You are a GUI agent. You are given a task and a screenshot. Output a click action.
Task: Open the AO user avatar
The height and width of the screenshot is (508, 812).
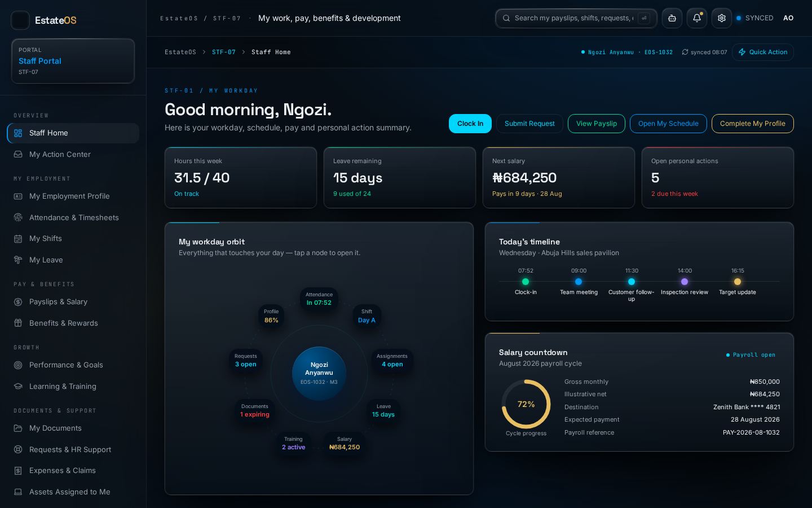coord(788,18)
